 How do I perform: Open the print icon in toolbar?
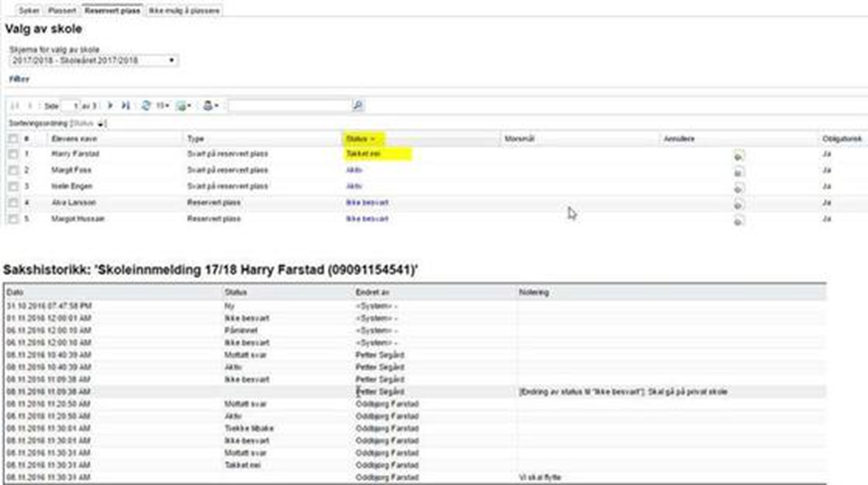point(208,105)
